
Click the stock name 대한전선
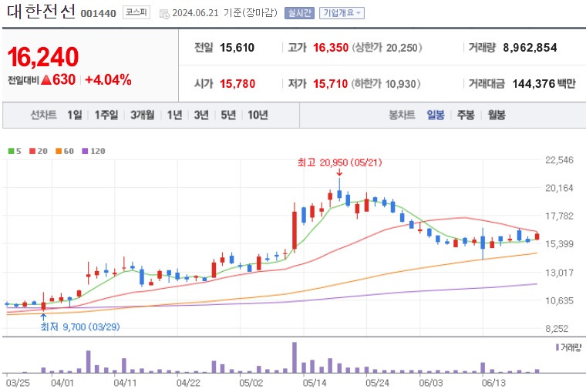tap(41, 12)
